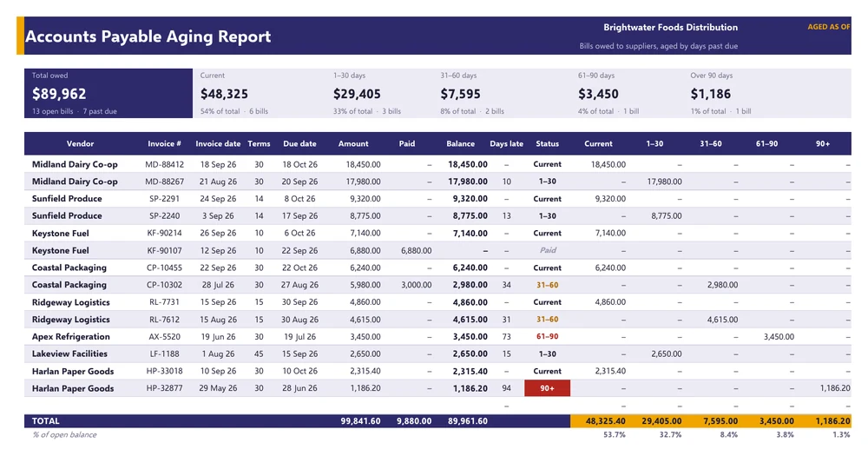Select the total balance 89,961.60
The height and width of the screenshot is (456, 868).
[468, 421]
